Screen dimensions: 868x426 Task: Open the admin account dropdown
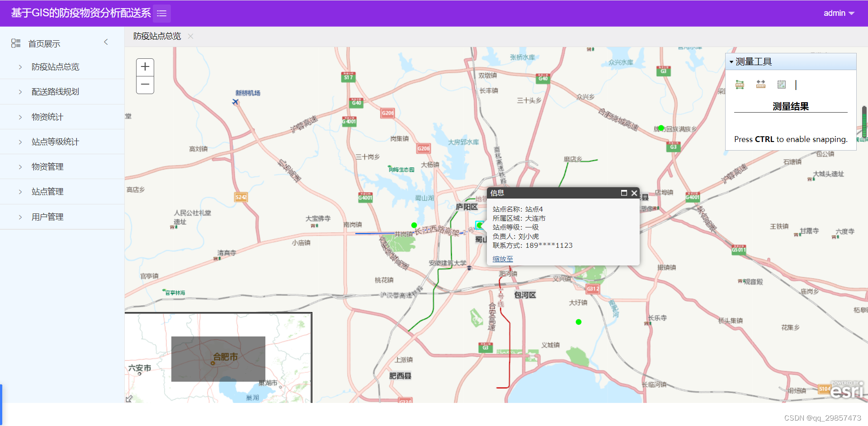(x=839, y=13)
